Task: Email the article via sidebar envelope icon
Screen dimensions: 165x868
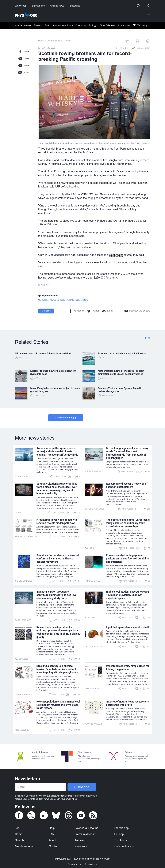Action: coord(20,72)
